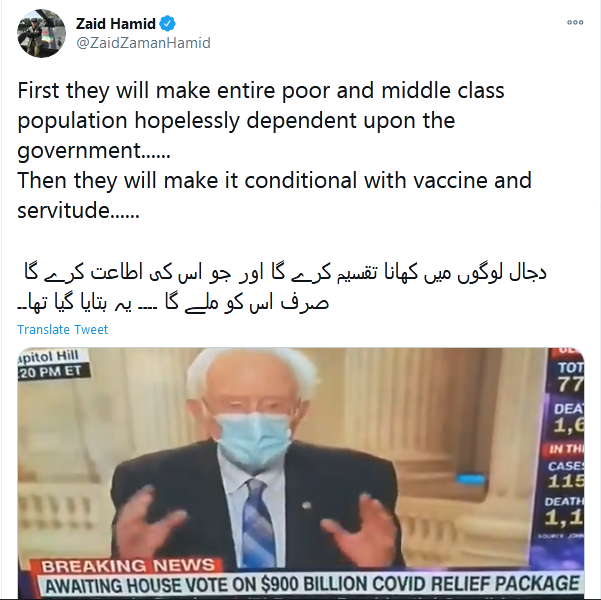
Task: Click the second line of Urdu text
Action: (173, 302)
